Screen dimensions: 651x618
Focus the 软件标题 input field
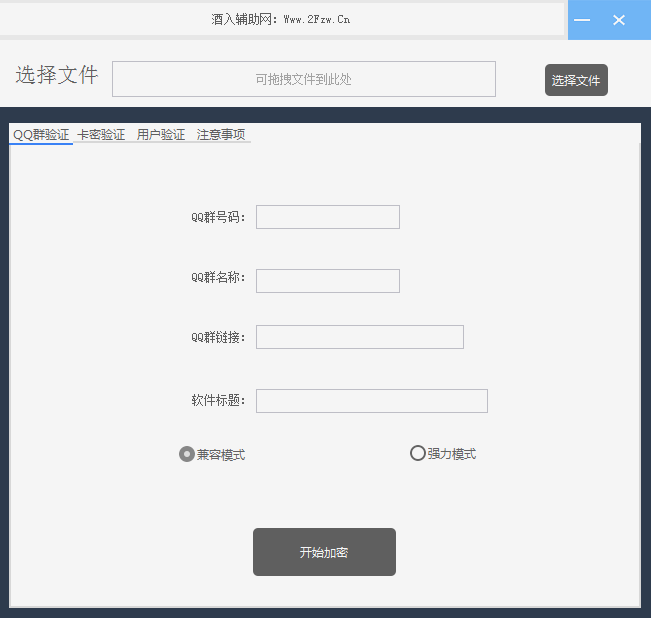tap(372, 401)
